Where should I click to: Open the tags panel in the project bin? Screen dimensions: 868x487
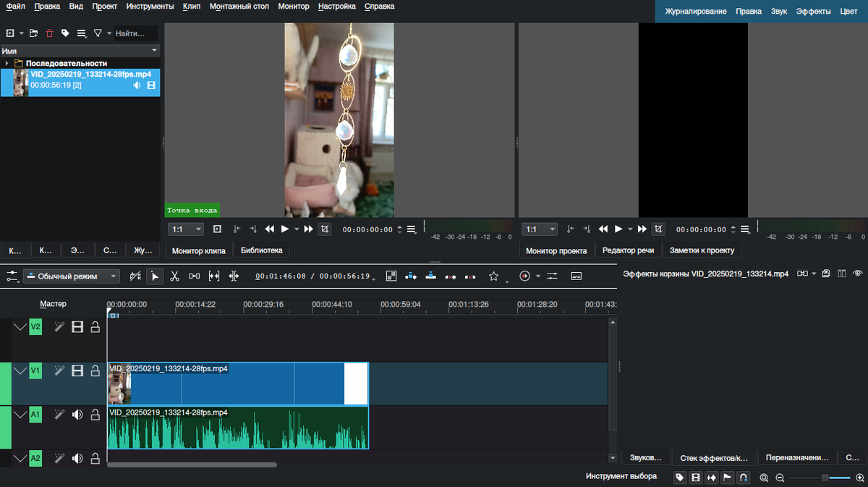[x=65, y=33]
